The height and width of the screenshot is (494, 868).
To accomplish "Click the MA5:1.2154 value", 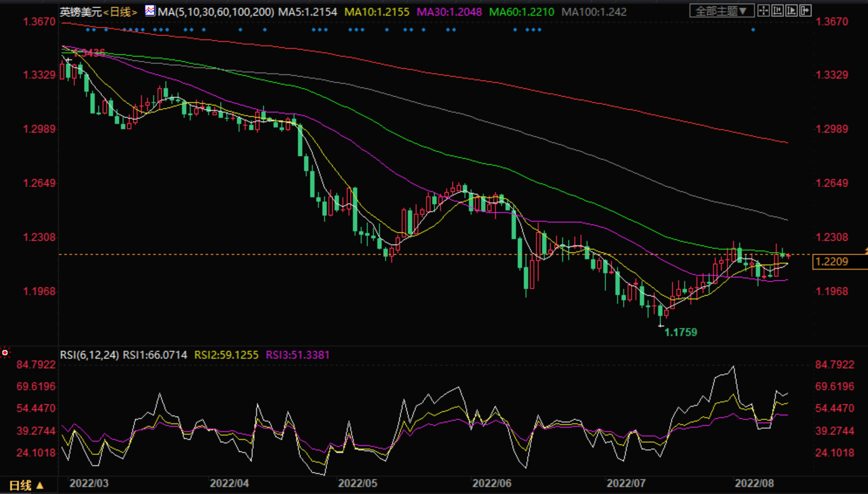I will click(308, 12).
